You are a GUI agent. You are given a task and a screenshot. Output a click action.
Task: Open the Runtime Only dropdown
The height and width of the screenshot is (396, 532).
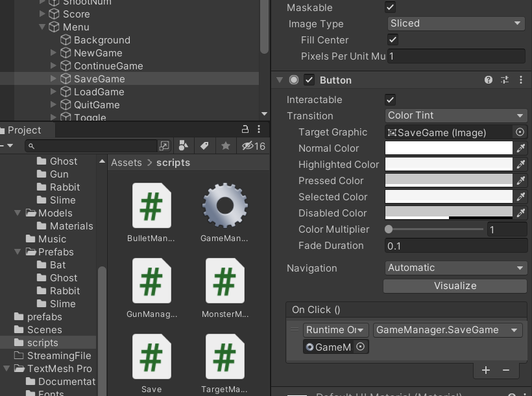click(335, 330)
